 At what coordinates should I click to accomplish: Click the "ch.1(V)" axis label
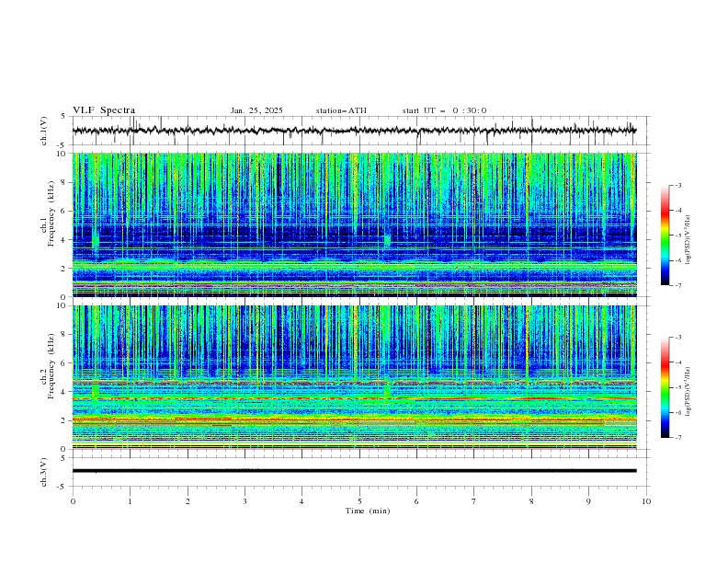44,131
